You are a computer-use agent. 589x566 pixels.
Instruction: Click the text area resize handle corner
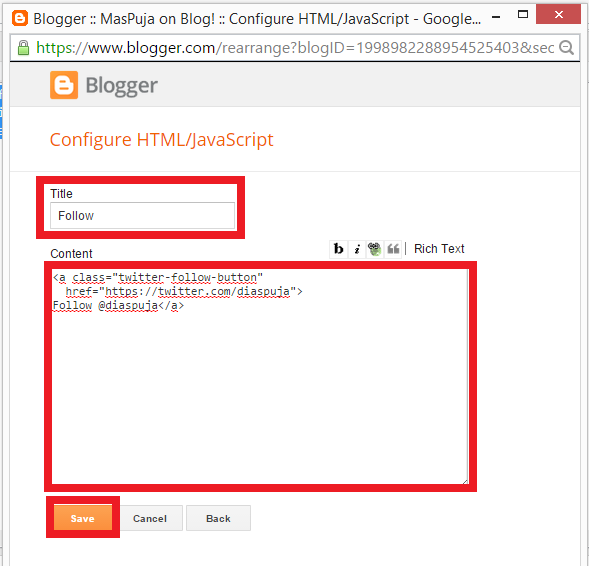pos(465,481)
